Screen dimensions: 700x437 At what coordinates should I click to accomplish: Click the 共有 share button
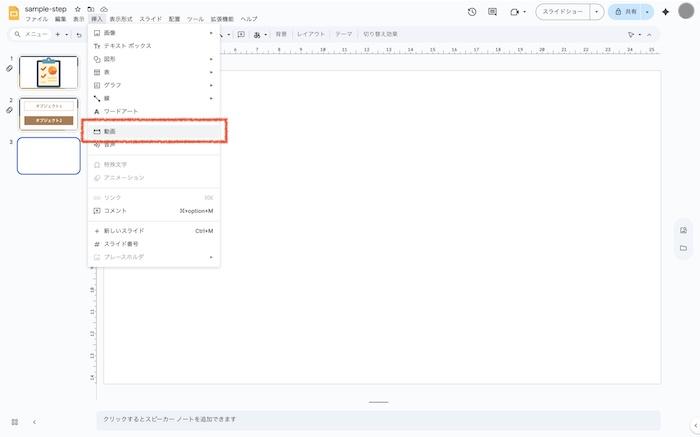click(625, 12)
